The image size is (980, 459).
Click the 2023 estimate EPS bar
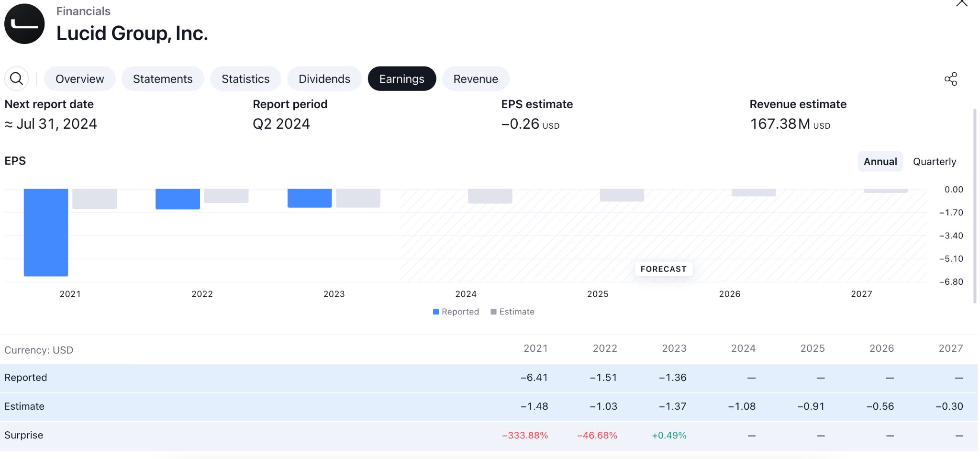pyautogui.click(x=358, y=198)
